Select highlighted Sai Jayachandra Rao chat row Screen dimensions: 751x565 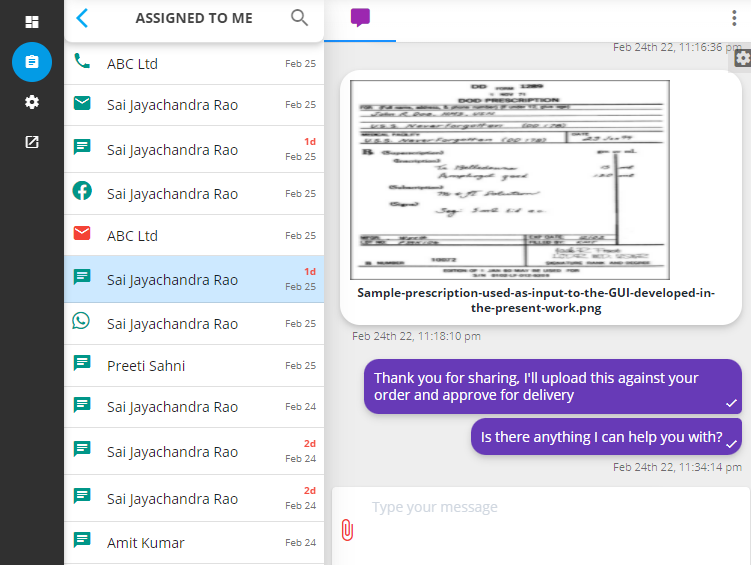[x=194, y=279]
